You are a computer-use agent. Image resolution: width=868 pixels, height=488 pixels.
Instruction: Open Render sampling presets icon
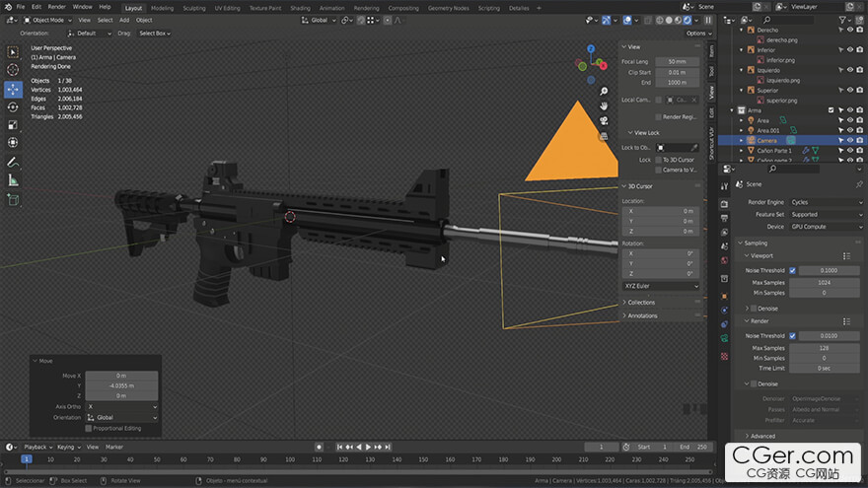coord(846,321)
